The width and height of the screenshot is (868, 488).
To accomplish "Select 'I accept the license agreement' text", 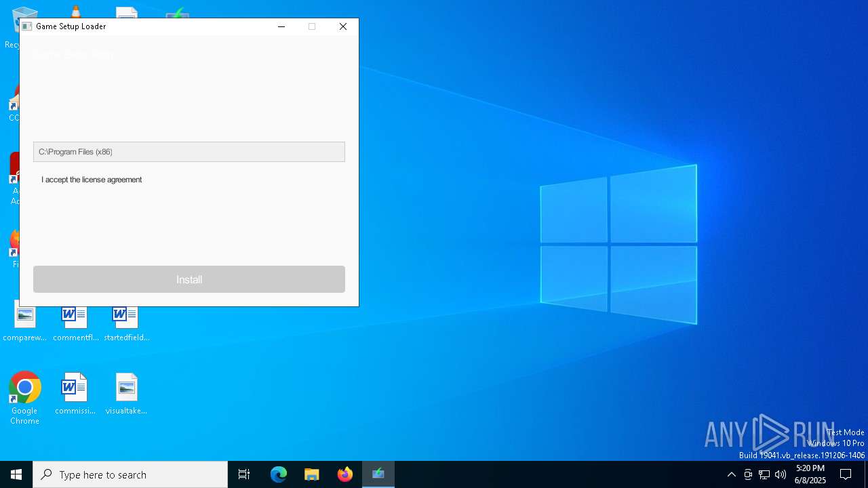I will pyautogui.click(x=92, y=180).
